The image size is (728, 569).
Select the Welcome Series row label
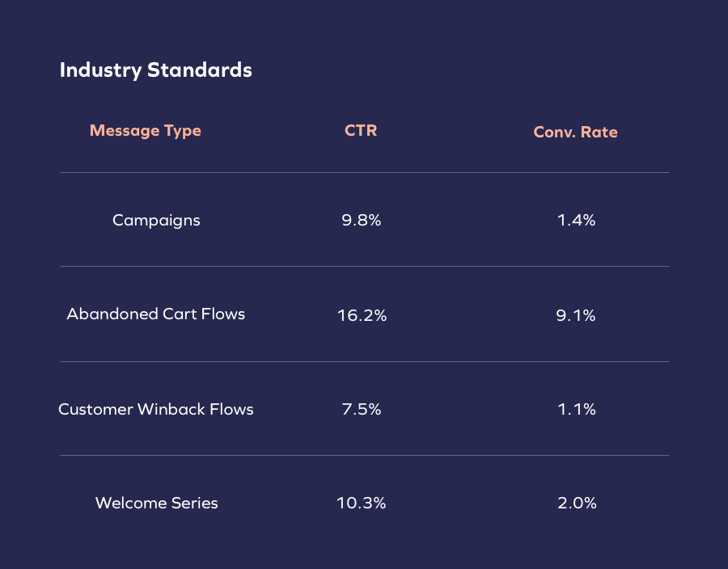(x=157, y=503)
